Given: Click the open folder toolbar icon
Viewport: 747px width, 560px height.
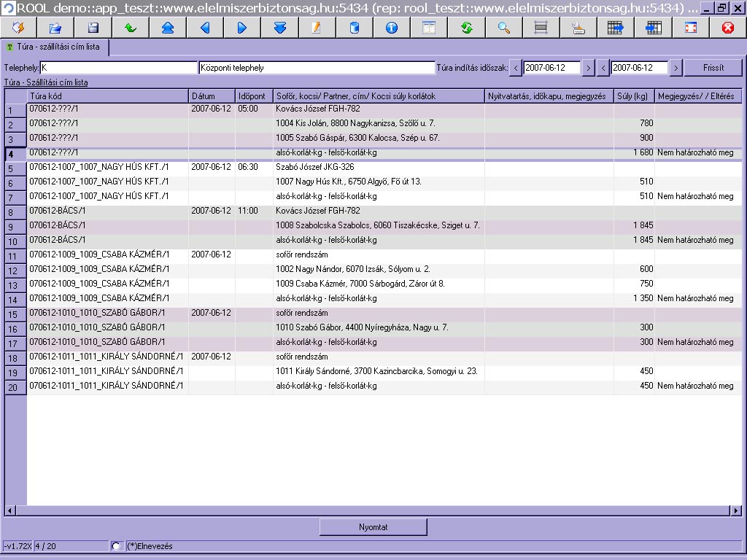Looking at the screenshot, I should (55, 28).
